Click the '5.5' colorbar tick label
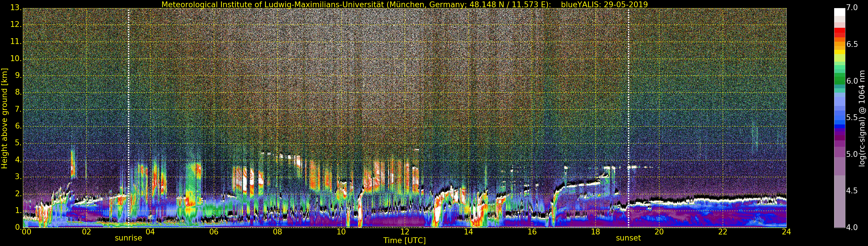The height and width of the screenshot is (246, 868). click(x=852, y=118)
